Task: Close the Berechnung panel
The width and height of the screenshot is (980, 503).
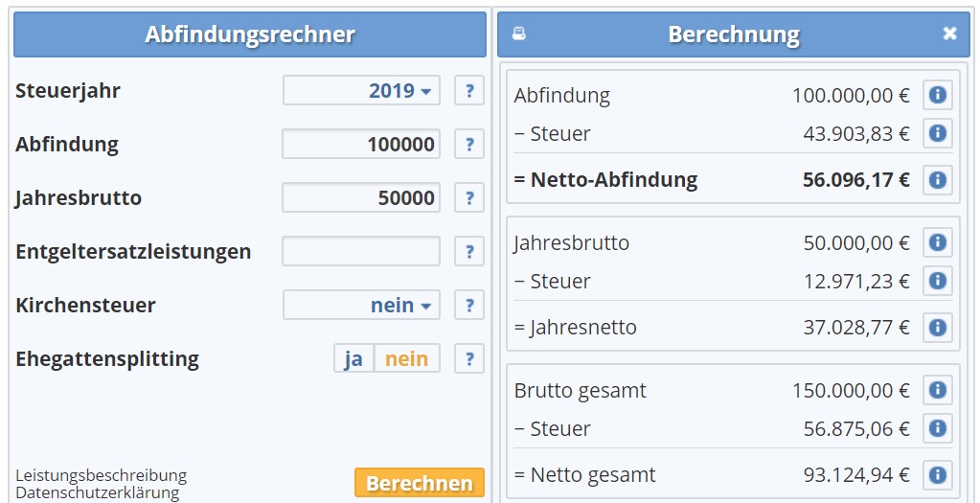Action: pos(950,34)
